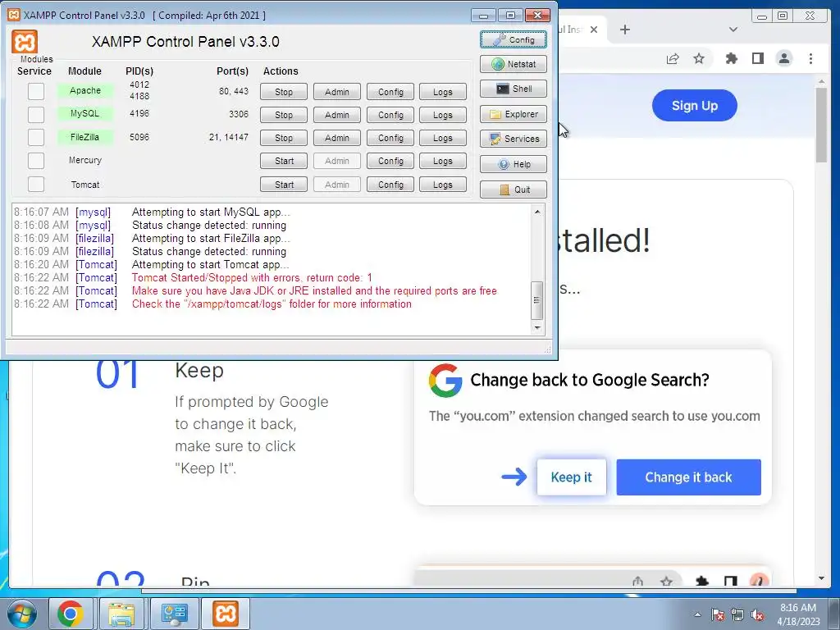Open Netstat with the globe icon
The height and width of the screenshot is (630, 840).
click(x=514, y=64)
